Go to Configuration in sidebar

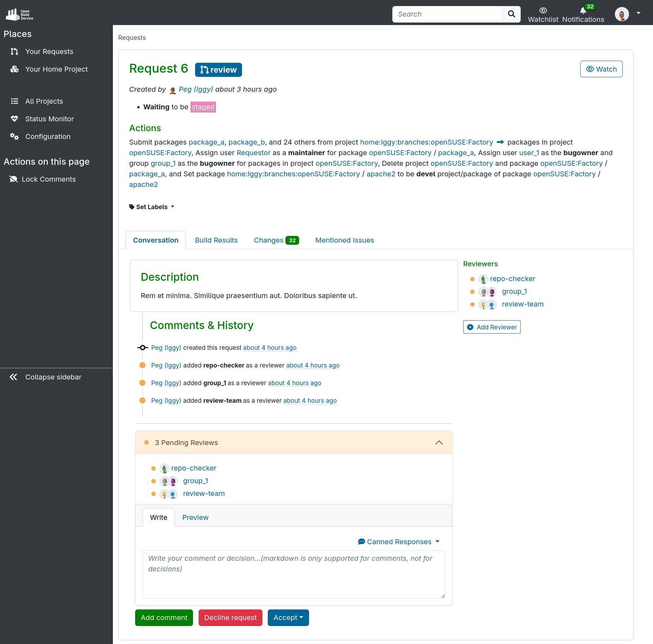coord(48,136)
